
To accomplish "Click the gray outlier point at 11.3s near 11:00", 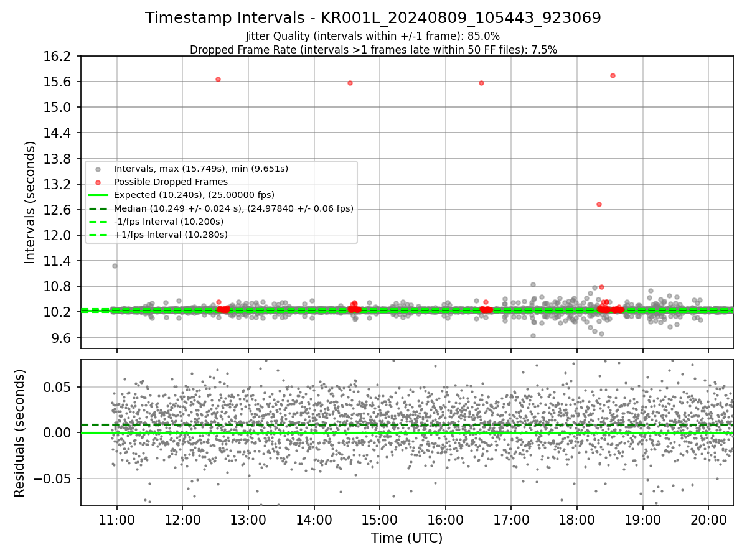I will coord(115,266).
